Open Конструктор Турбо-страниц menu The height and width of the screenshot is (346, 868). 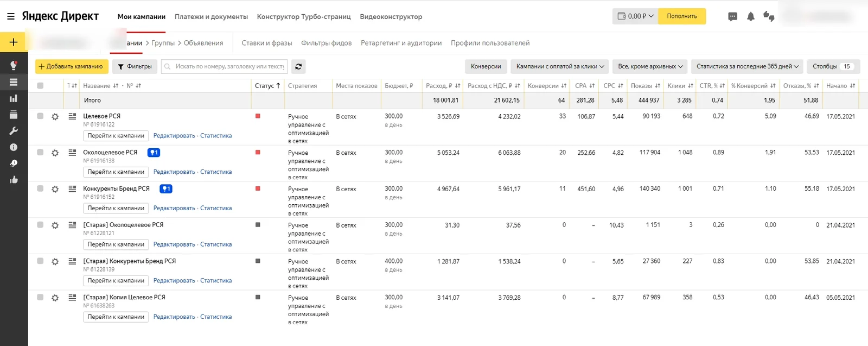pyautogui.click(x=304, y=17)
